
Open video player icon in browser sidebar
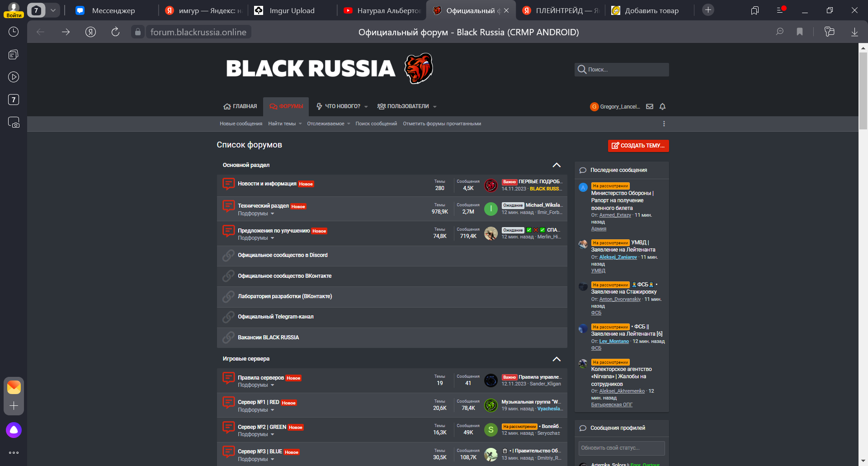pos(14,77)
